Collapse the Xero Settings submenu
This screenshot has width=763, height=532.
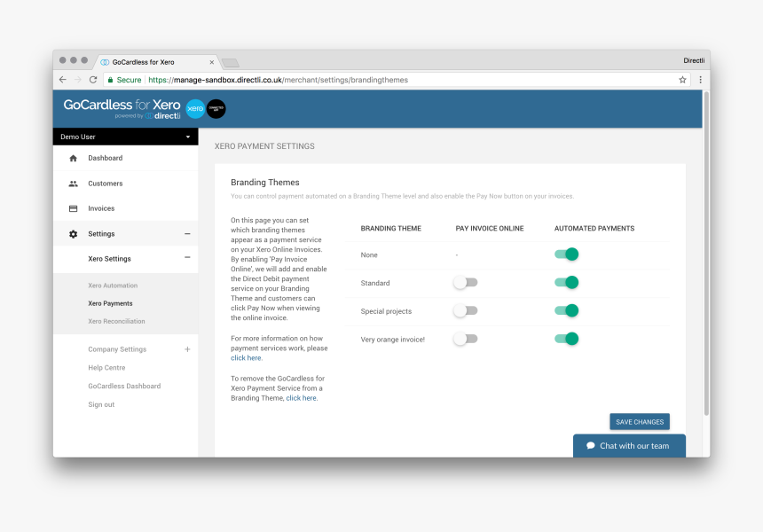[187, 259]
